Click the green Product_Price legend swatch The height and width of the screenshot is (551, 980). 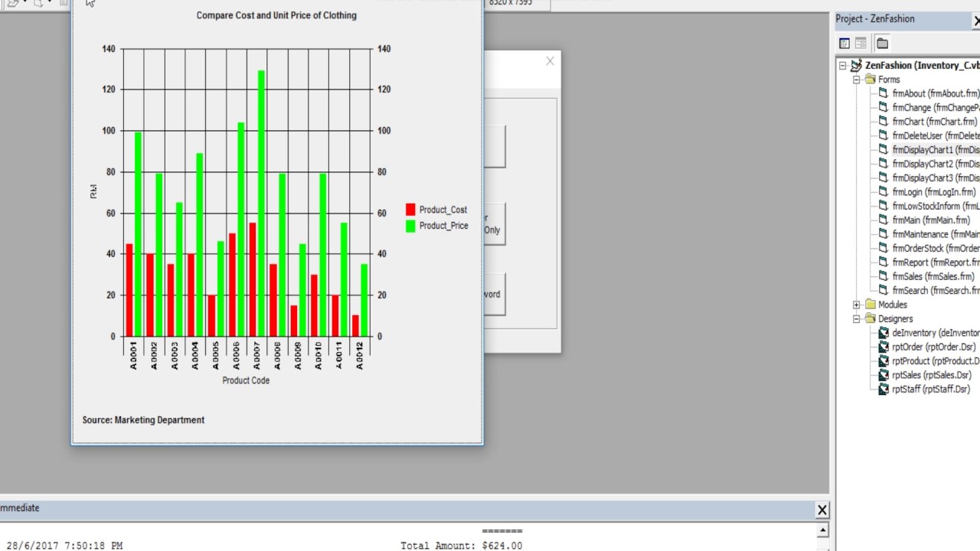click(410, 226)
